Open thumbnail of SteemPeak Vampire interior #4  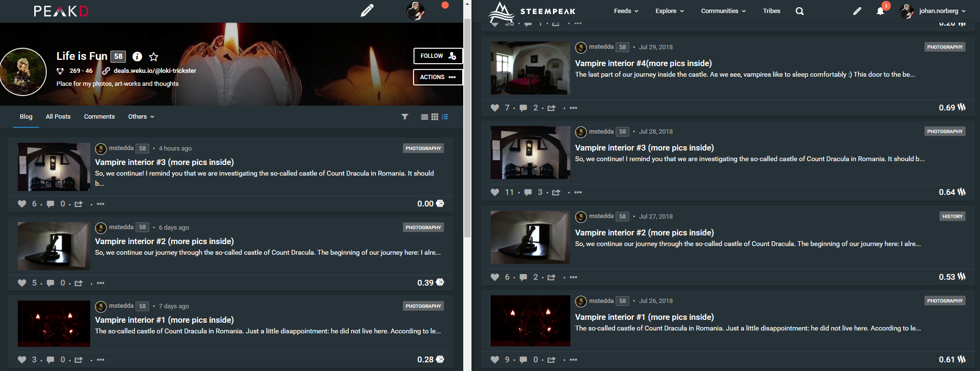pos(530,68)
